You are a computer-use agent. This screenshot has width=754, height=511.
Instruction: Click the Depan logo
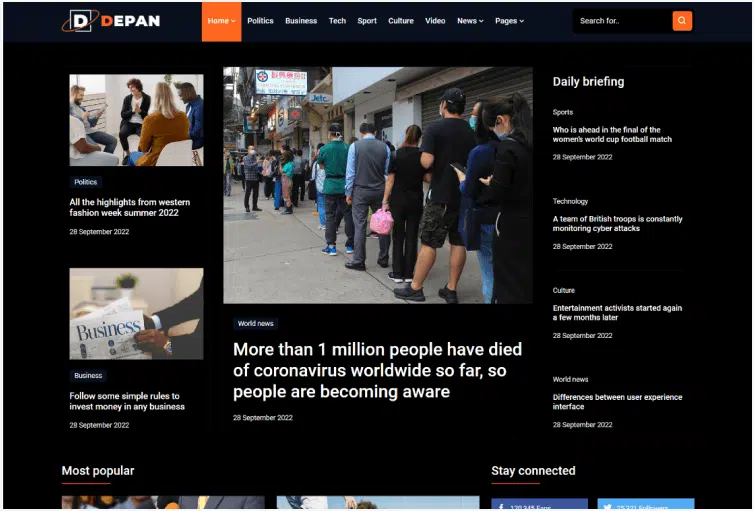pyautogui.click(x=111, y=21)
